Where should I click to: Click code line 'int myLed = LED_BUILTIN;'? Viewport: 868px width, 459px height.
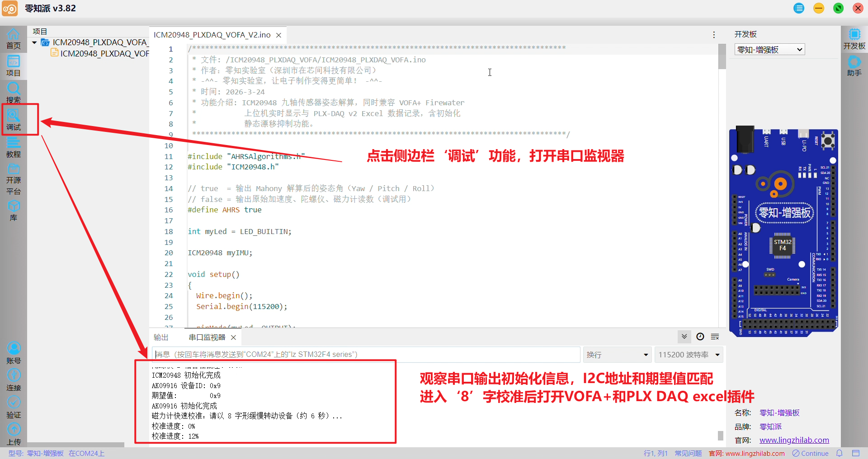240,231
